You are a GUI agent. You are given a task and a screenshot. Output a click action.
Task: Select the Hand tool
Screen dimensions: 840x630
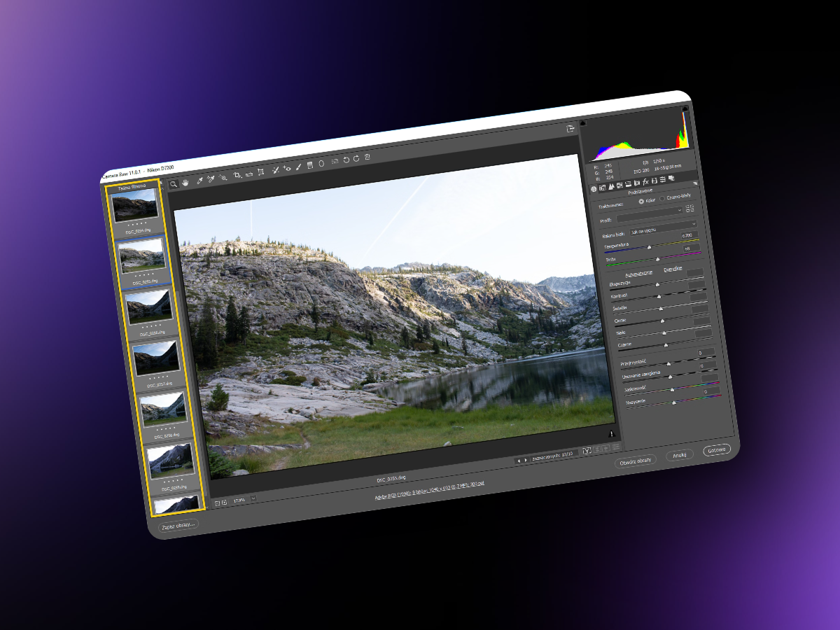click(x=185, y=183)
